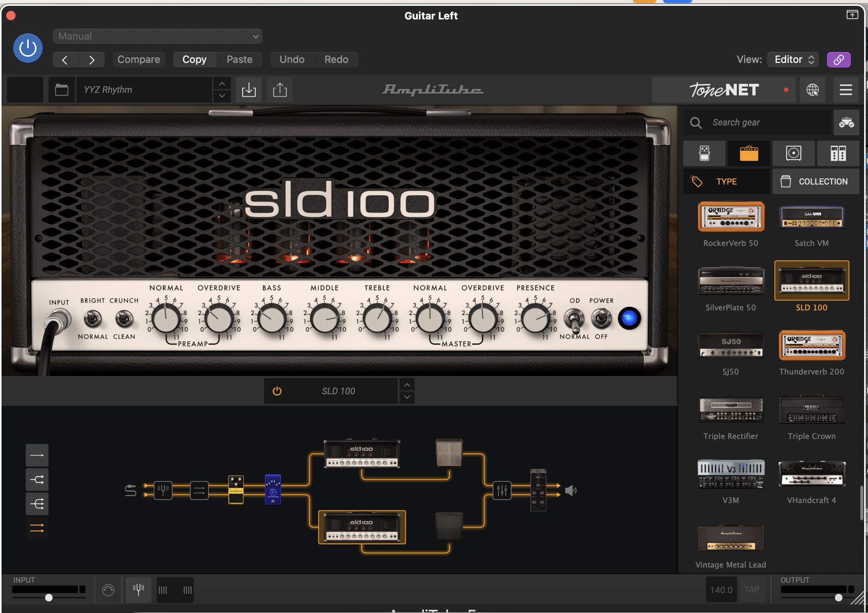Viewport: 868px width, 613px height.
Task: Open the hamburger main menu
Action: tap(846, 90)
